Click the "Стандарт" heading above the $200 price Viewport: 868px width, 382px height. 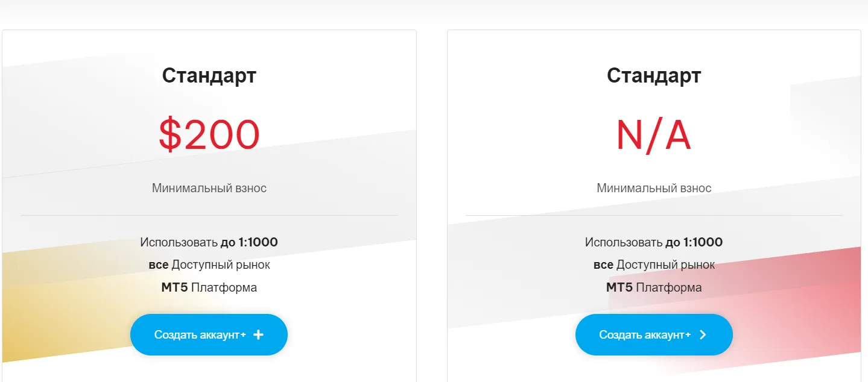(x=209, y=76)
